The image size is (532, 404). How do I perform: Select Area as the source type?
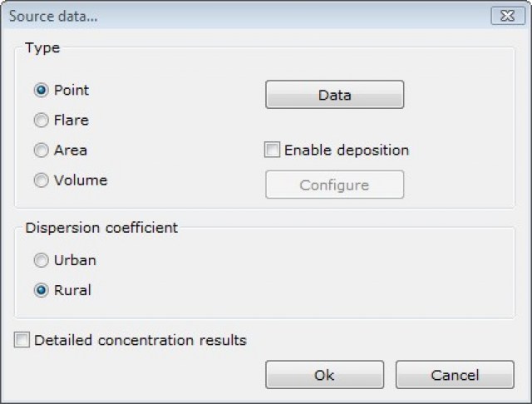[41, 150]
